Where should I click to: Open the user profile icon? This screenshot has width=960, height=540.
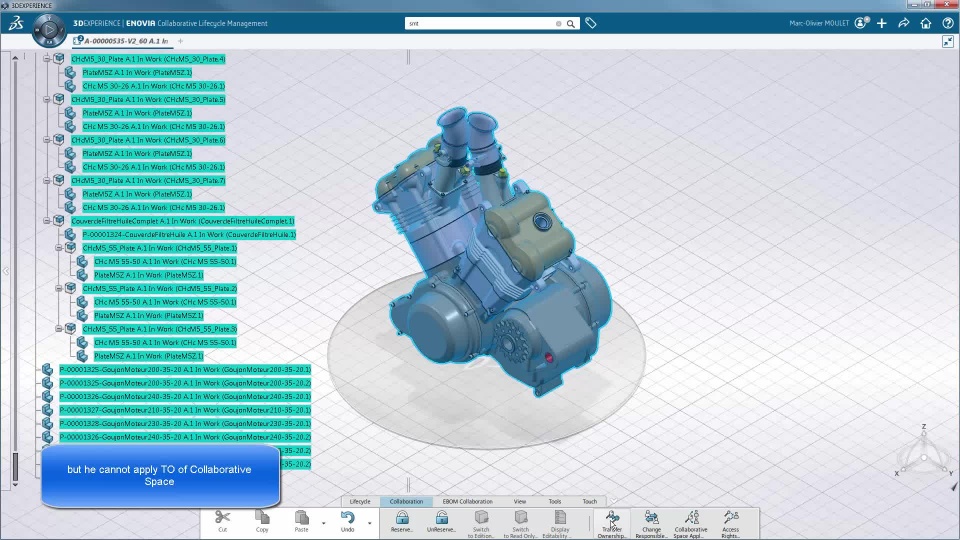tap(862, 23)
